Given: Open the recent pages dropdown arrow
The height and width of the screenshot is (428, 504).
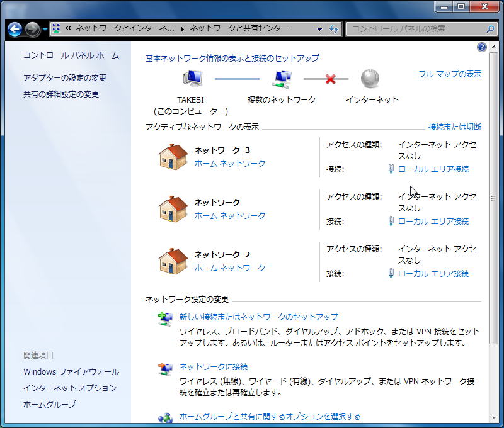Looking at the screenshot, I should (45, 30).
